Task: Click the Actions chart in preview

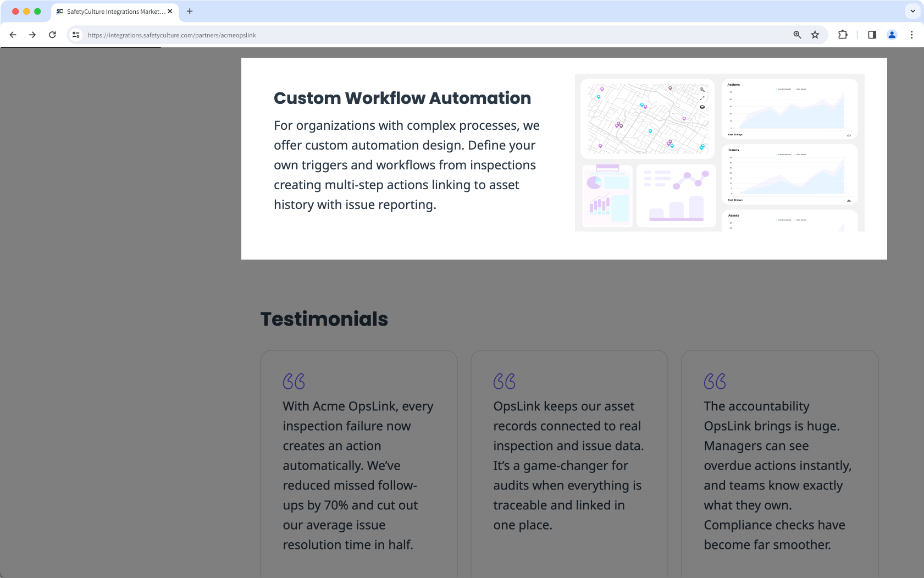Action: (789, 109)
